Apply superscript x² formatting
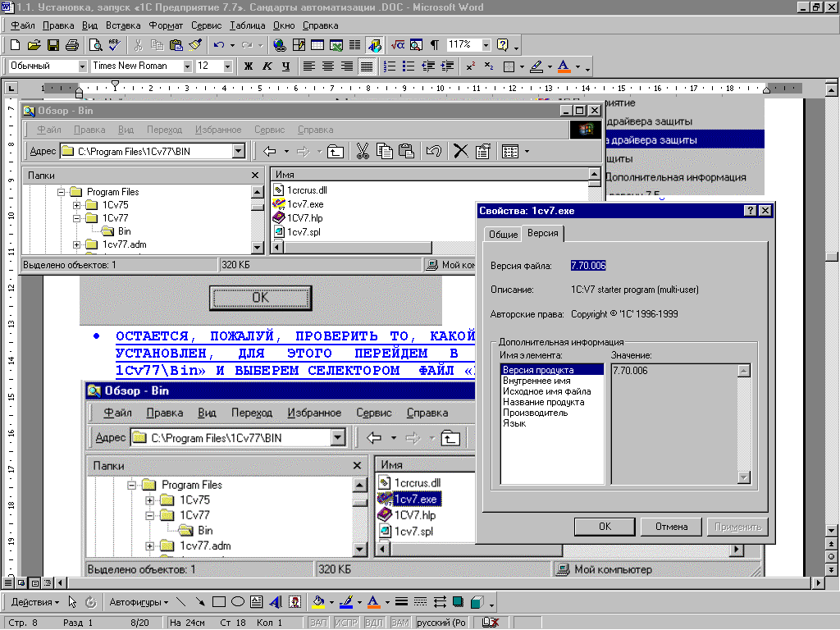This screenshot has width=840, height=630. (x=470, y=66)
